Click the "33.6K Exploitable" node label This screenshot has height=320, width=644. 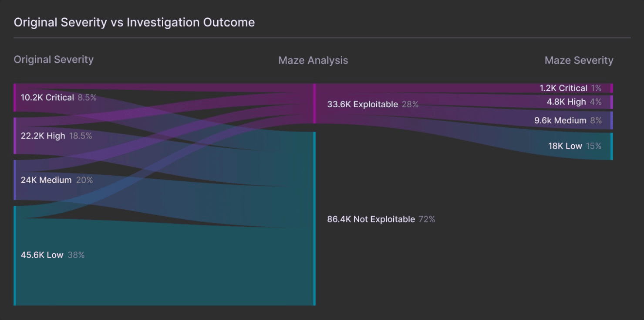pyautogui.click(x=362, y=104)
